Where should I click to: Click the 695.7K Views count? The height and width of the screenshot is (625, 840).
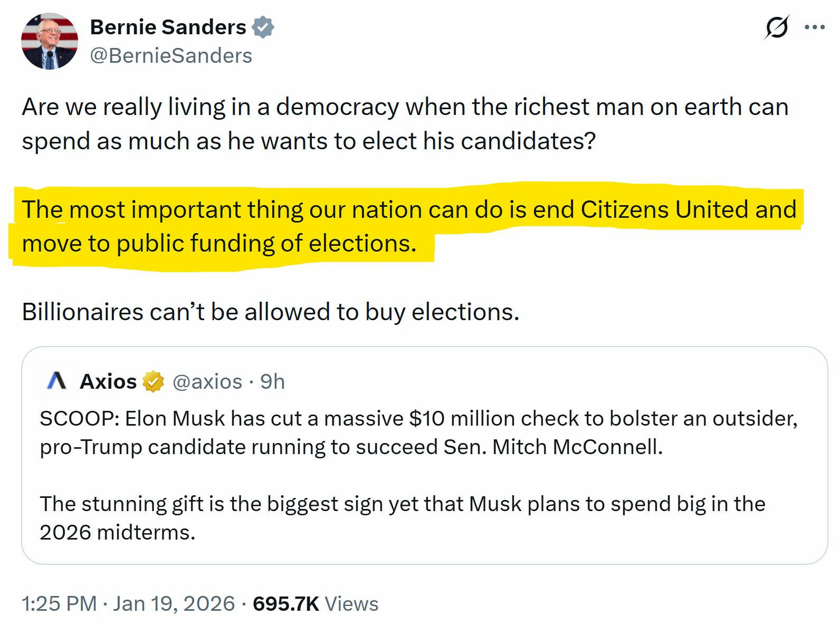(316, 603)
